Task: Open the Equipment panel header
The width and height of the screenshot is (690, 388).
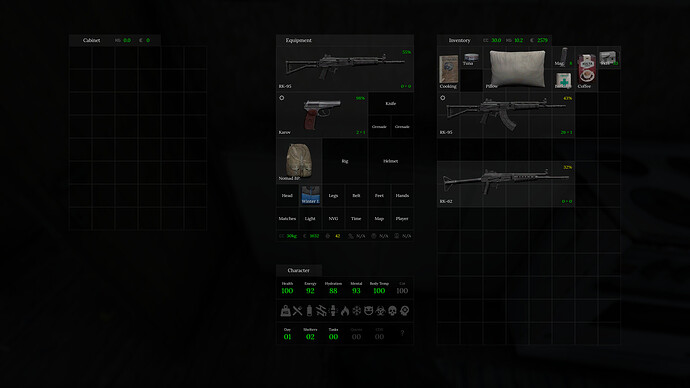Action: [x=345, y=40]
